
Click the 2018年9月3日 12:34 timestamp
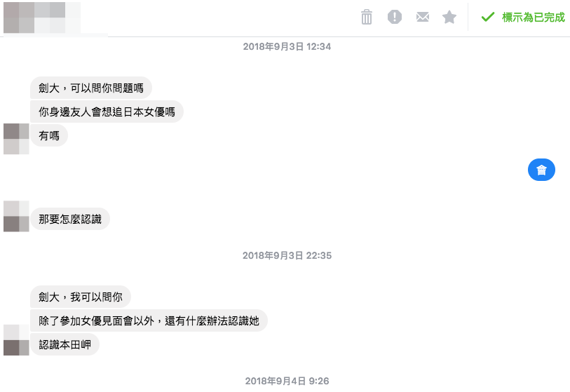(287, 46)
